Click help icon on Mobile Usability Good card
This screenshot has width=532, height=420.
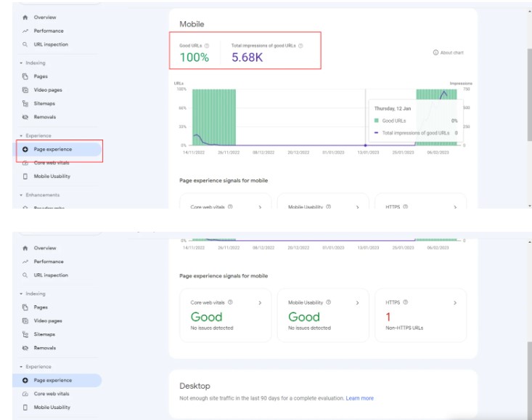[x=329, y=302]
